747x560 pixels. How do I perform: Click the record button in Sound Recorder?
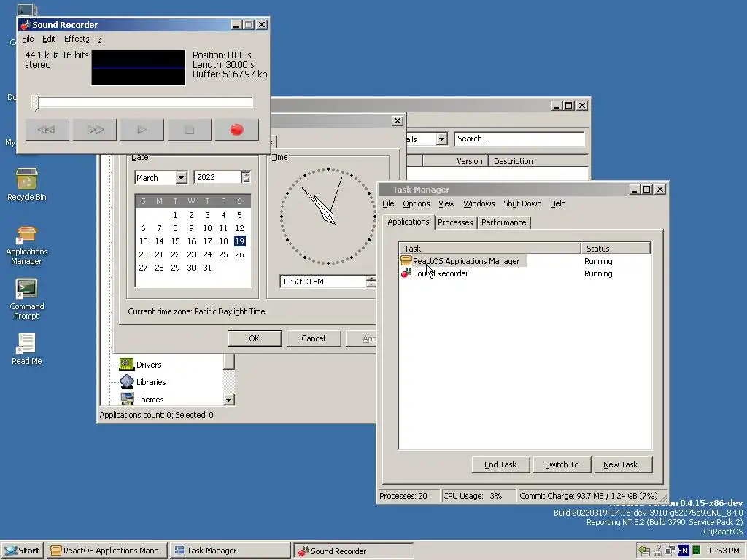point(237,130)
